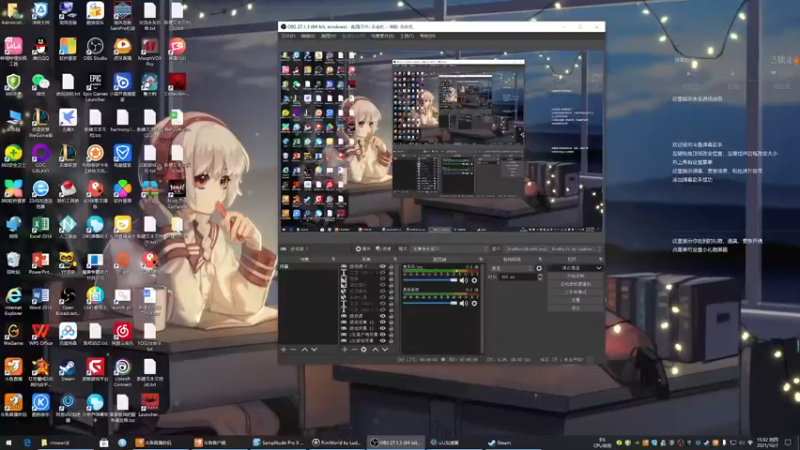This screenshot has height=450, width=800.
Task: Click the 属性 properties button above Sources
Action: coord(362,248)
